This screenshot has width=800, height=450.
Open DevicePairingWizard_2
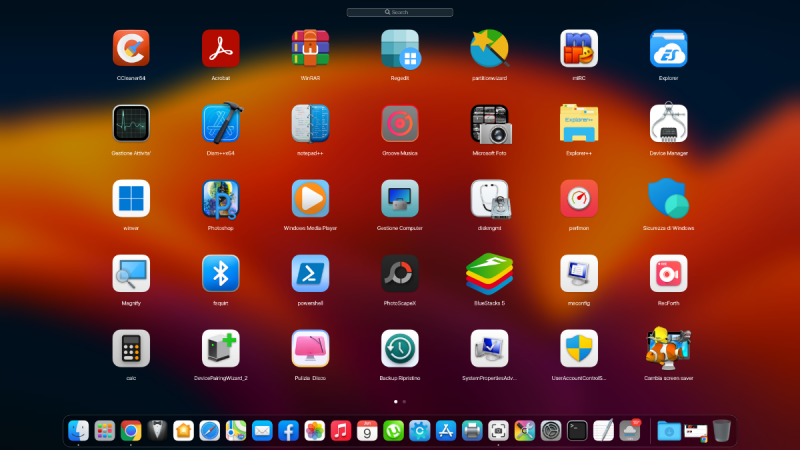click(220, 348)
